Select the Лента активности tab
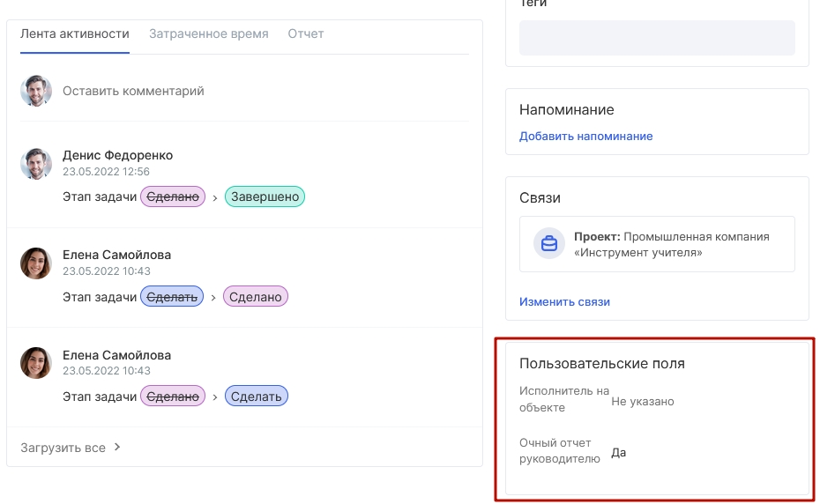820x504 pixels. 75,34
